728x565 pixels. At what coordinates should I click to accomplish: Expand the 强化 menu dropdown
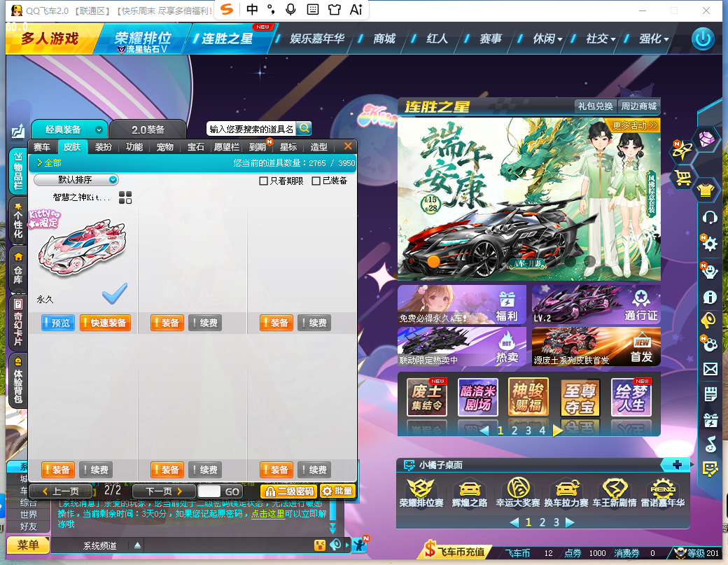click(654, 39)
